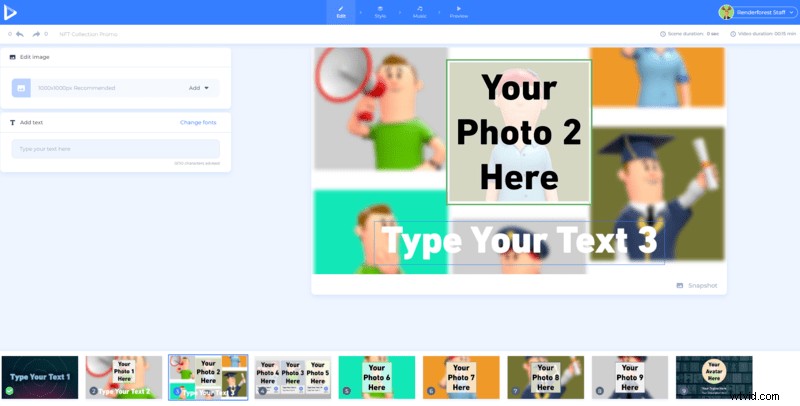Open the Music tab
This screenshot has height=406, width=800.
tap(419, 12)
